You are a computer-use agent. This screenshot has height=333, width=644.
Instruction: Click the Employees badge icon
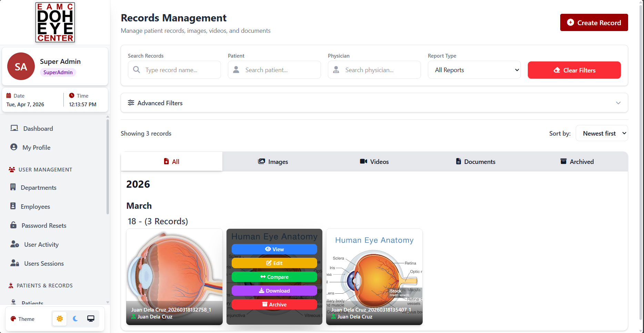tap(13, 206)
